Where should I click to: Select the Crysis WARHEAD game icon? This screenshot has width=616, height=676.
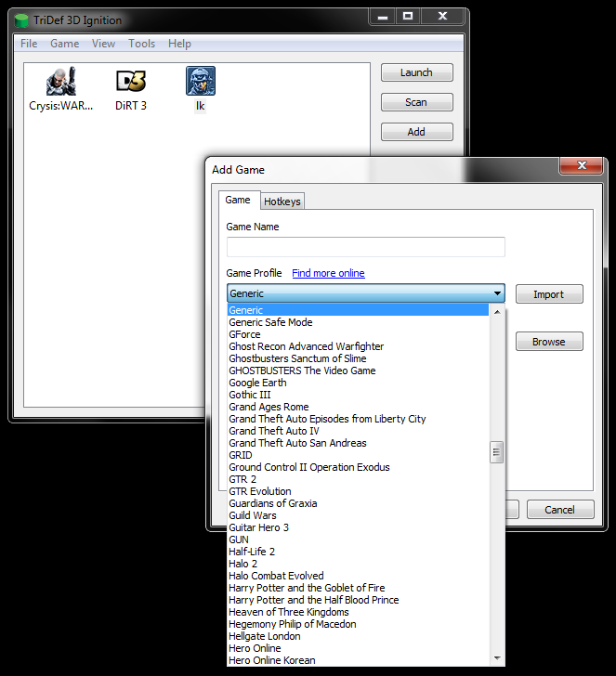coord(61,82)
